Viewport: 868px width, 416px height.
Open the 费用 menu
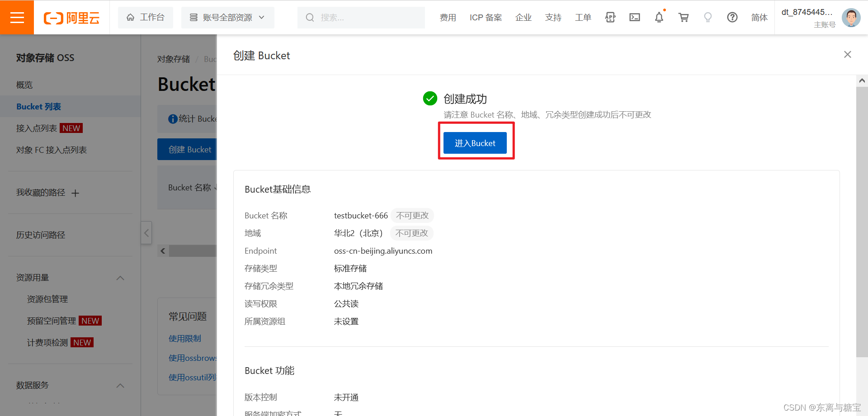448,17
